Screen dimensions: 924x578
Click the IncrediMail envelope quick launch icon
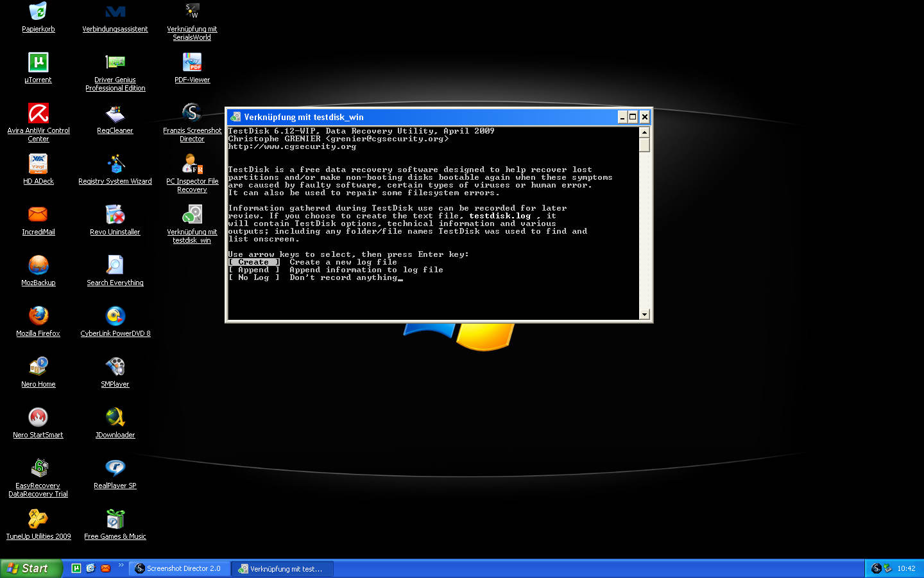click(x=106, y=568)
